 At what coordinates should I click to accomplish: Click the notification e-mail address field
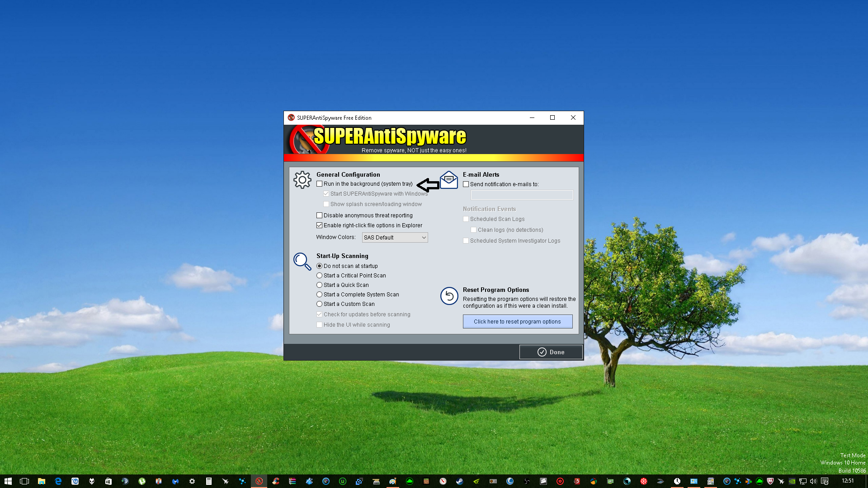(522, 195)
